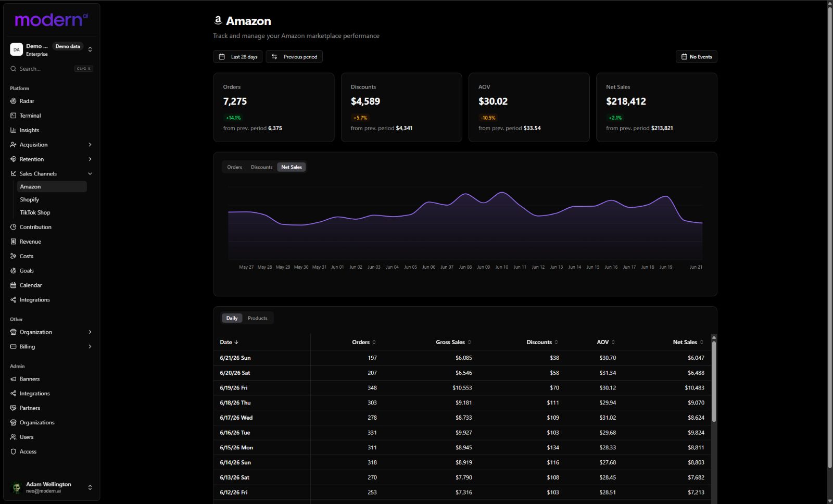833x504 pixels.
Task: Click the Retention icon in sidebar
Action: click(x=14, y=159)
